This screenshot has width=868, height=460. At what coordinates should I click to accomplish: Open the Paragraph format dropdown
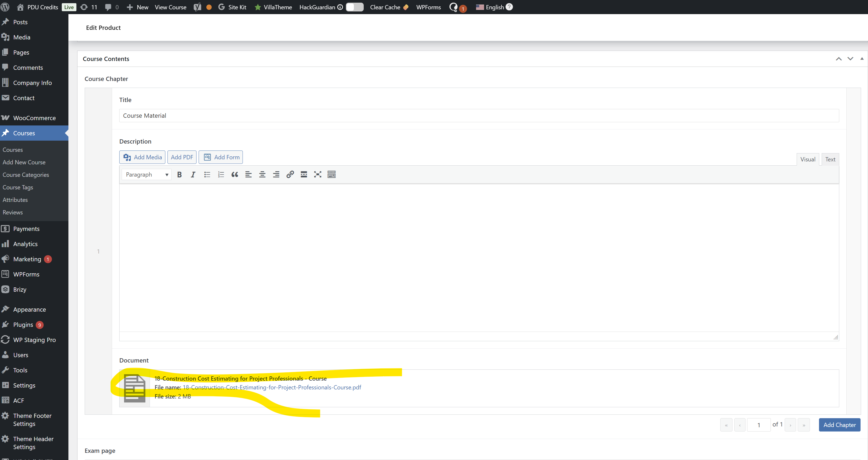[147, 174]
